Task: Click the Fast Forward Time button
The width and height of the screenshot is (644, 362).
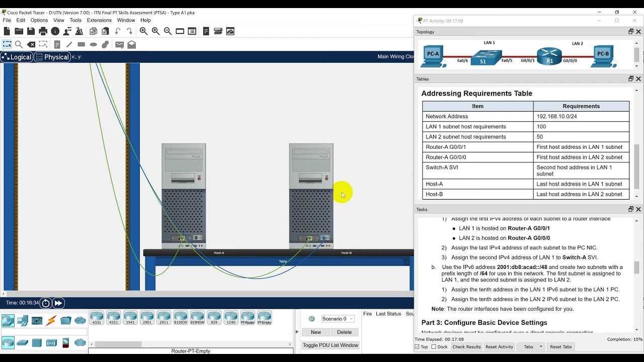Action: pyautogui.click(x=58, y=303)
